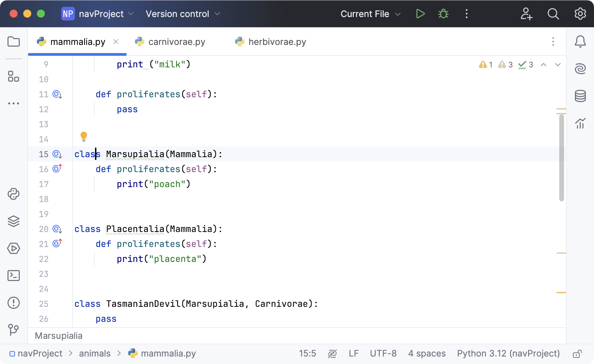Run the current file

(420, 14)
